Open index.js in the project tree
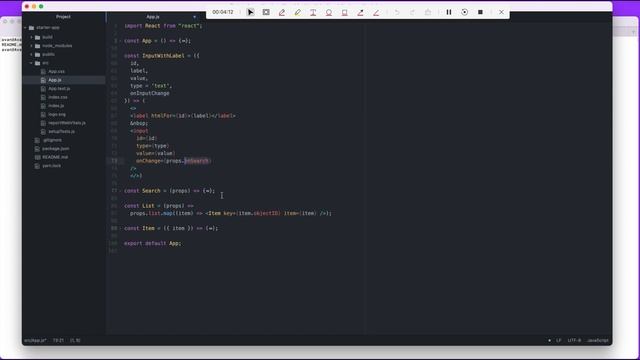Image resolution: width=640 pixels, height=360 pixels. (x=56, y=106)
